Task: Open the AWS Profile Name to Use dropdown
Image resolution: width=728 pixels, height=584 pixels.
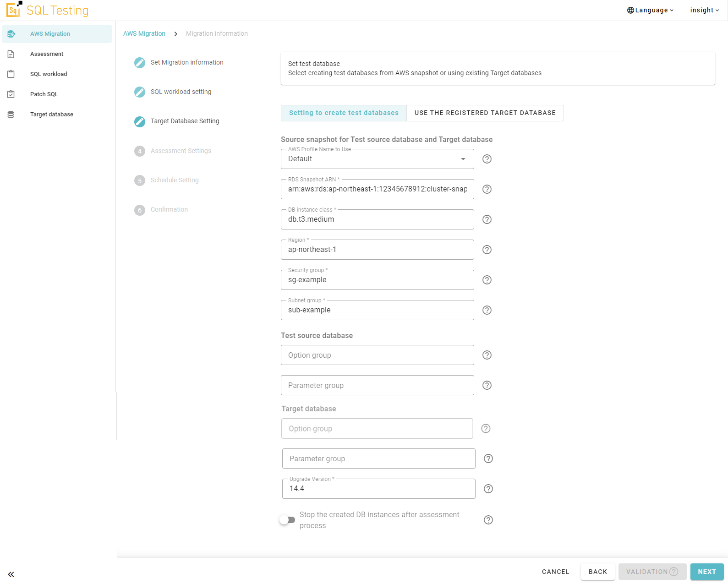Action: 378,159
